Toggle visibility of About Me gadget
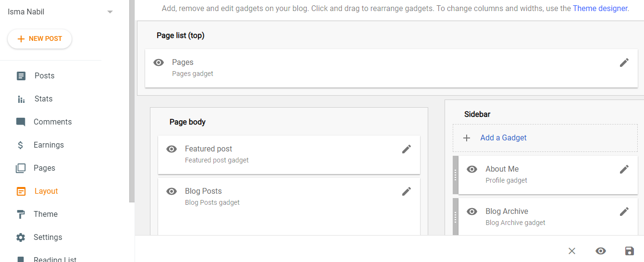Screen dimensions: 644x262 [472, 169]
